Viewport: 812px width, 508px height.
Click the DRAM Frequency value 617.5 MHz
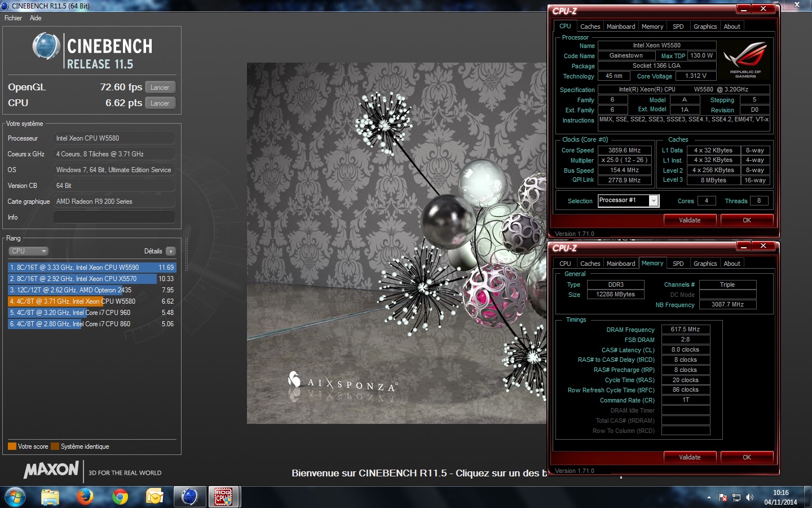click(685, 330)
